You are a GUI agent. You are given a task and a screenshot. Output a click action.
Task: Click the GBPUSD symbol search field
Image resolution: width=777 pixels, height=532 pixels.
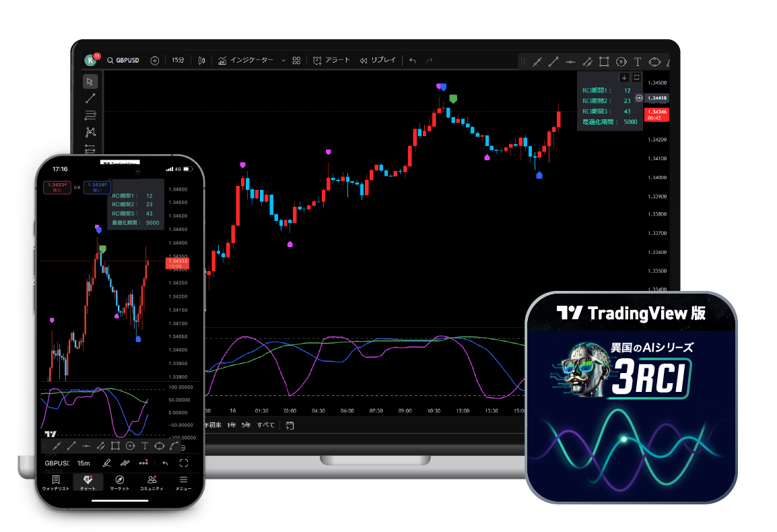tap(123, 61)
